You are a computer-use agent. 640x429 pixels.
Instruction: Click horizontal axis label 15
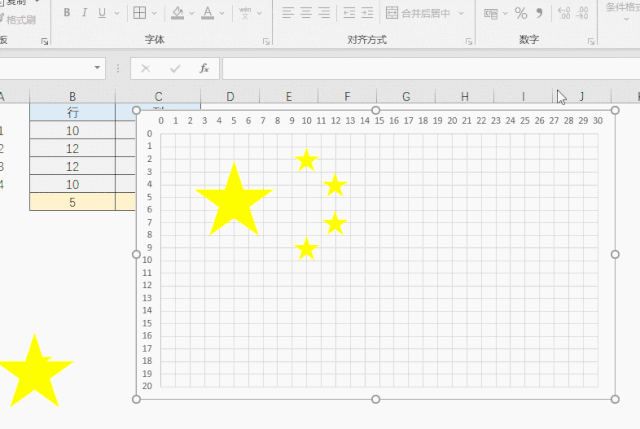[379, 121]
